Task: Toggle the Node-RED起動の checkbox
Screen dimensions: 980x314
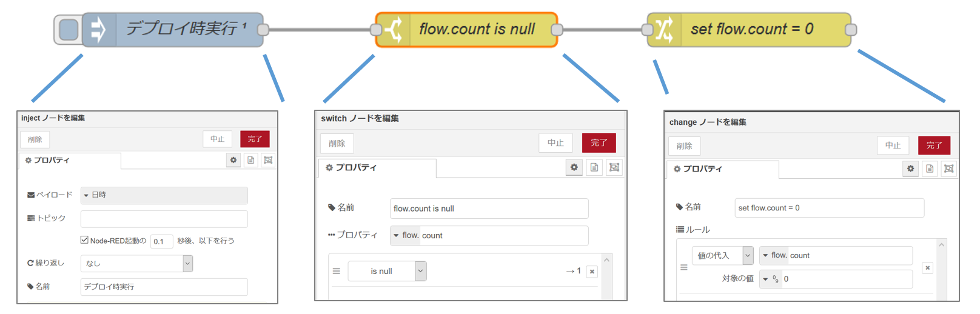Action: (x=84, y=240)
